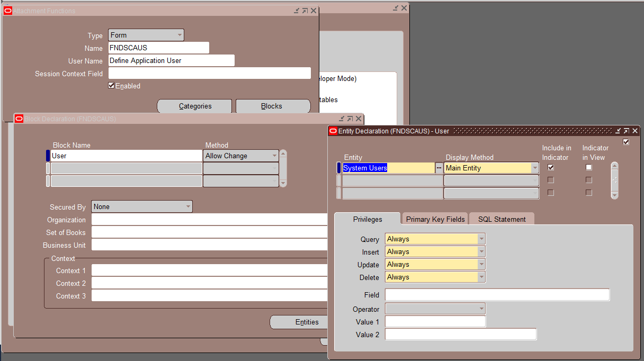The width and height of the screenshot is (644, 361).
Task: Click into the Context 2 field
Action: pyautogui.click(x=210, y=283)
